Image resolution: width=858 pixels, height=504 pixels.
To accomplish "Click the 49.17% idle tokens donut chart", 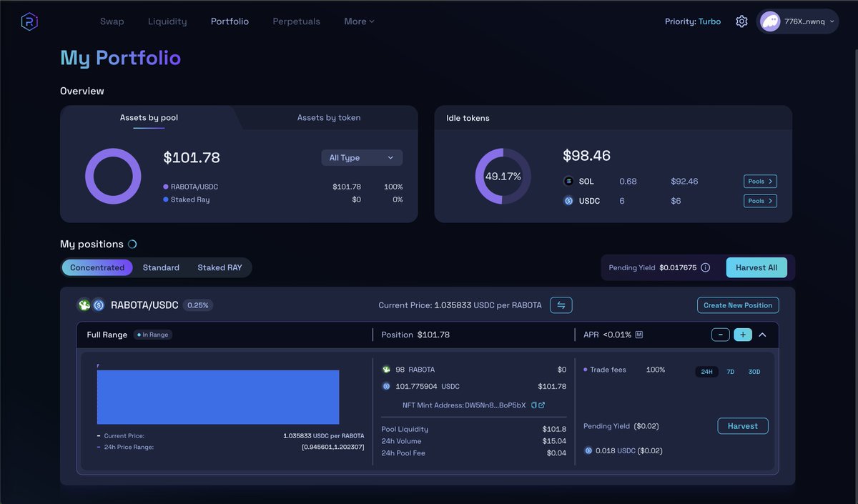I will (503, 177).
